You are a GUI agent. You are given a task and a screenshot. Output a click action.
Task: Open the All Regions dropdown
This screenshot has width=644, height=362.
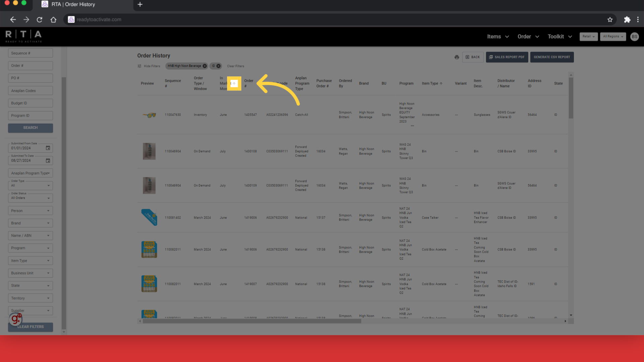pos(613,37)
